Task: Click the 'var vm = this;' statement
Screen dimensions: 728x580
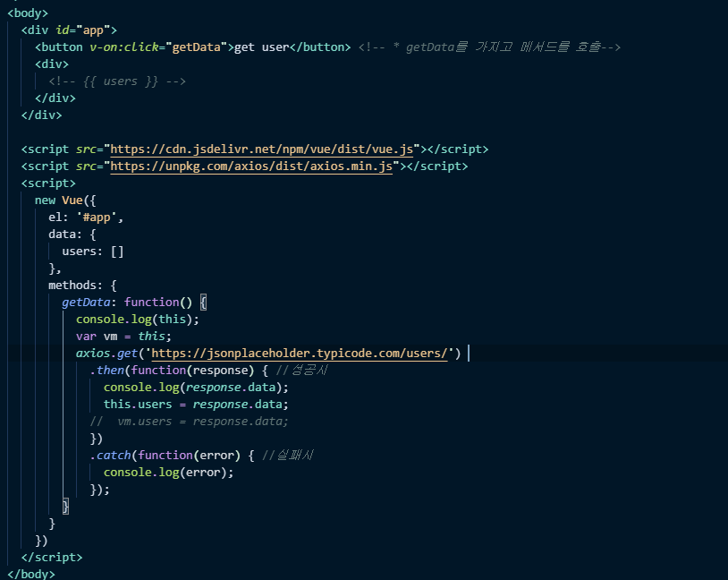Action: coord(123,336)
